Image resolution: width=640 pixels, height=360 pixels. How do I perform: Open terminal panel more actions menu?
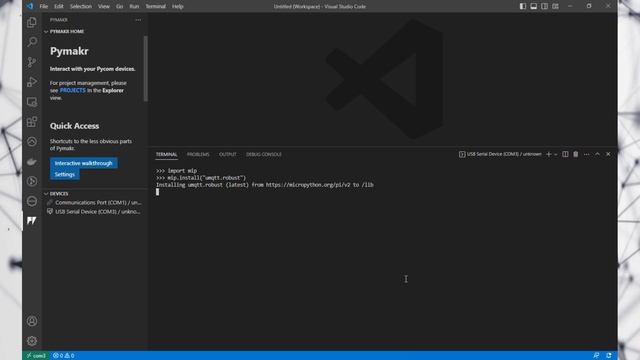587,154
